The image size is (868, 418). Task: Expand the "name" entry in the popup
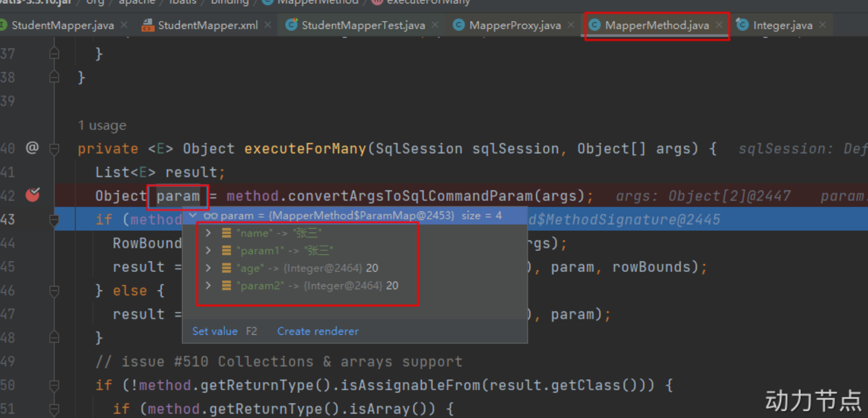[x=208, y=233]
